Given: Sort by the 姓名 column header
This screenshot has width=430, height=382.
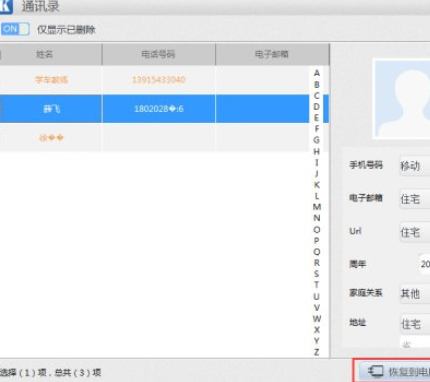Looking at the screenshot, I should 51,54.
